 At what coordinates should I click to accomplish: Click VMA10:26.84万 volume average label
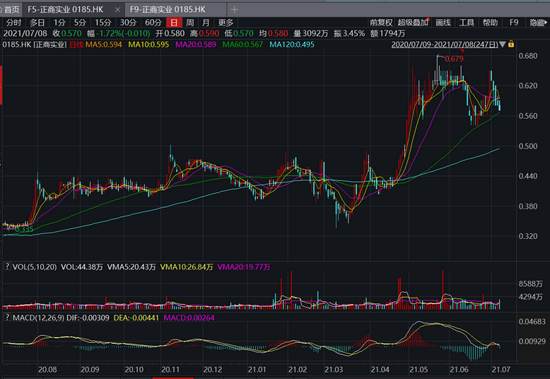(186, 267)
